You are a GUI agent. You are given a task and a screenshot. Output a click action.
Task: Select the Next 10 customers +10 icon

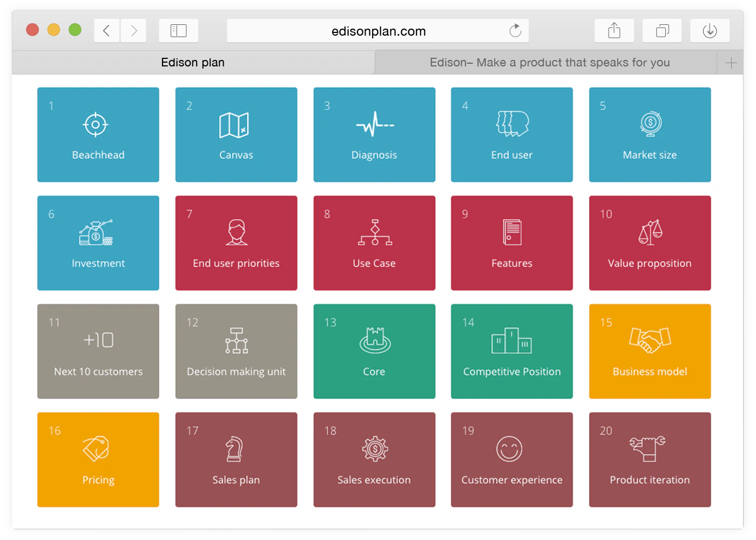tap(98, 340)
